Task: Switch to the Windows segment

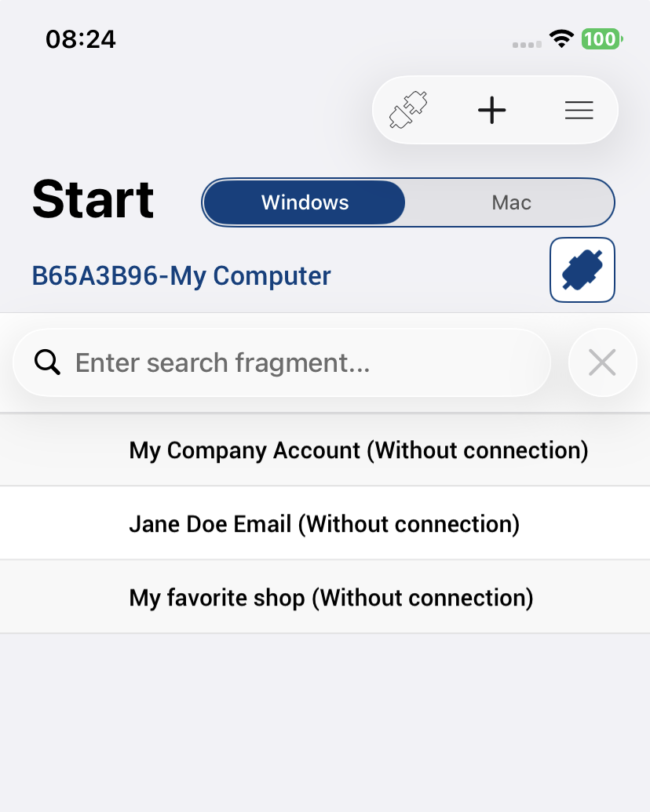Action: pyautogui.click(x=305, y=202)
